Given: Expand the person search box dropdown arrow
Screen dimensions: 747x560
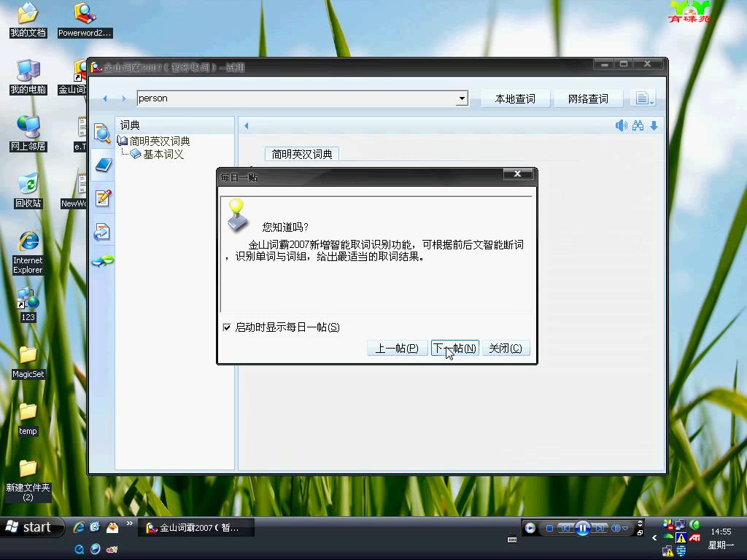Looking at the screenshot, I should click(x=462, y=98).
